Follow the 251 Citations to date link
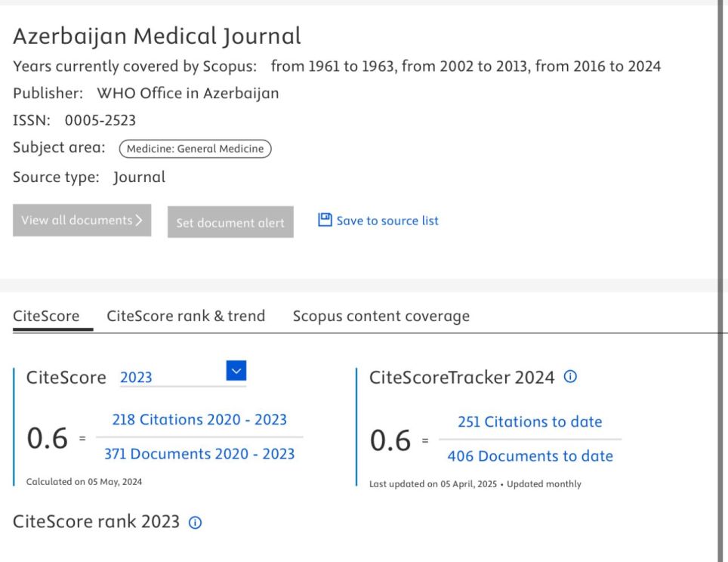Viewport: 728px width, 562px height. coord(529,421)
